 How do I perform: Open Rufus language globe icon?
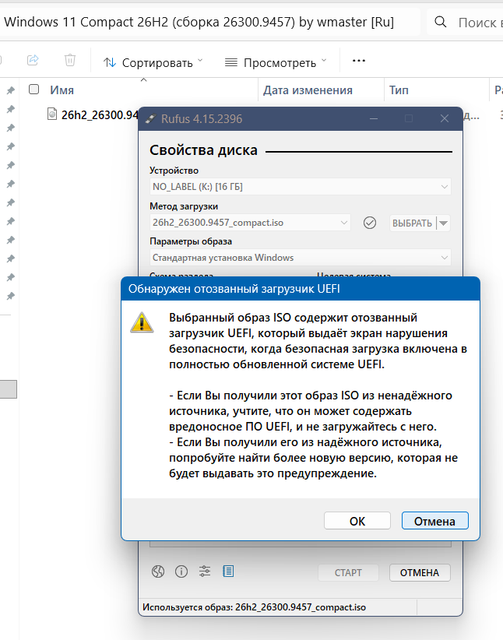click(158, 571)
